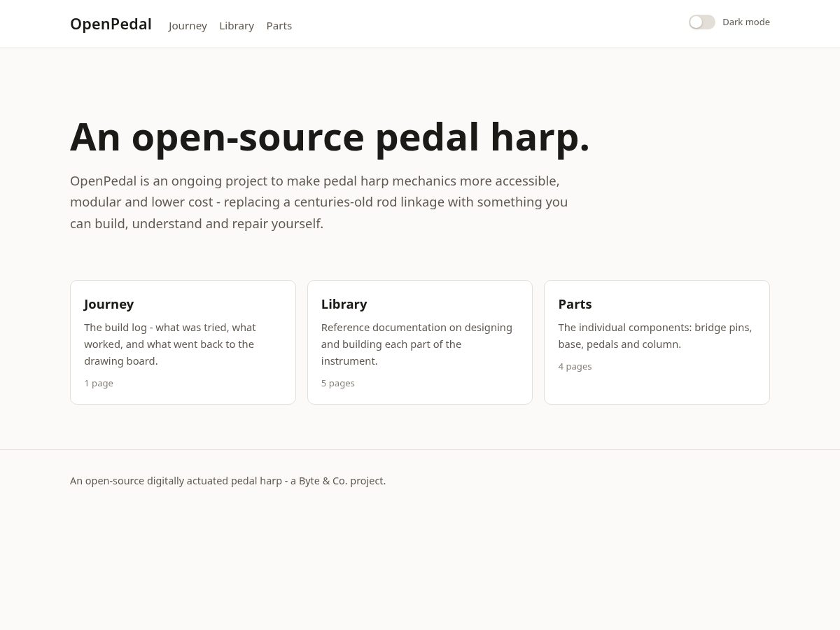
Task: Open the Library card heading
Action: (x=344, y=304)
